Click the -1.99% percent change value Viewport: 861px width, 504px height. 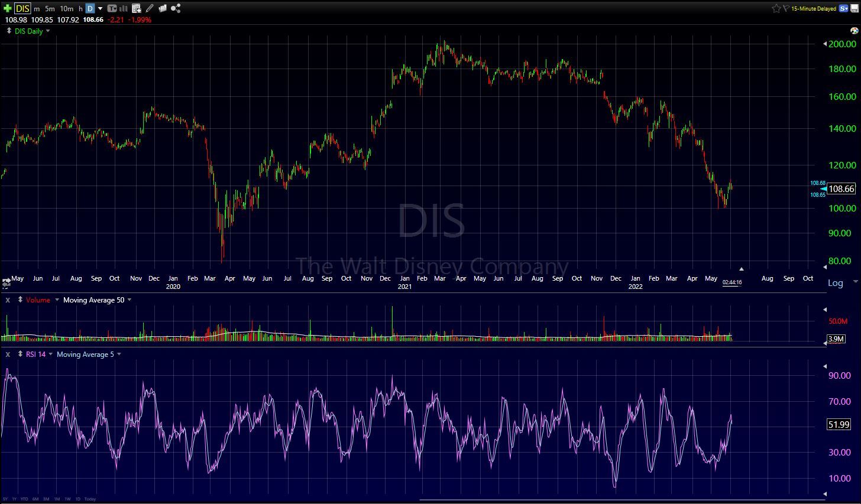[140, 19]
